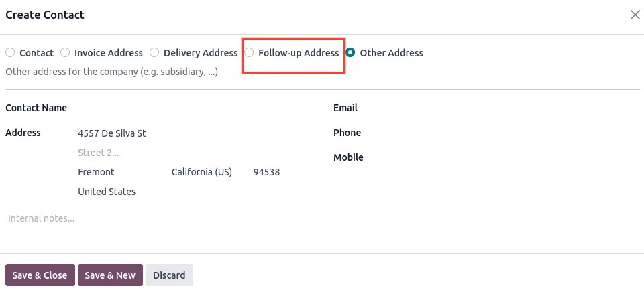
Task: Click the Street 2 input field
Action: 197,153
